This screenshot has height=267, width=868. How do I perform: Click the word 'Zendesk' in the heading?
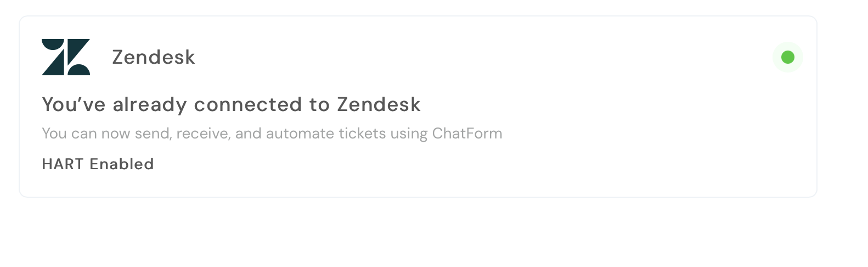click(x=379, y=104)
